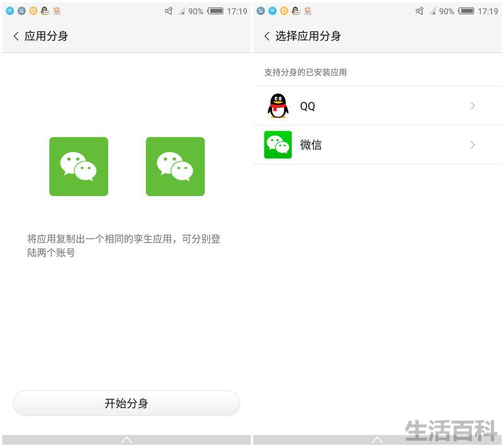This screenshot has height=447, width=504.
Task: Go back from the 选择应用分身 screen
Action: tap(266, 36)
